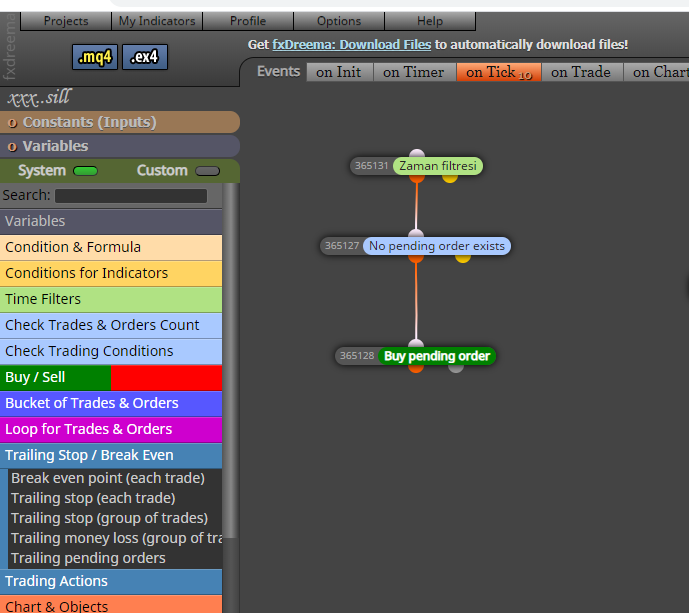The image size is (689, 613).
Task: Click the project name xxx..sill
Action: click(x=39, y=98)
